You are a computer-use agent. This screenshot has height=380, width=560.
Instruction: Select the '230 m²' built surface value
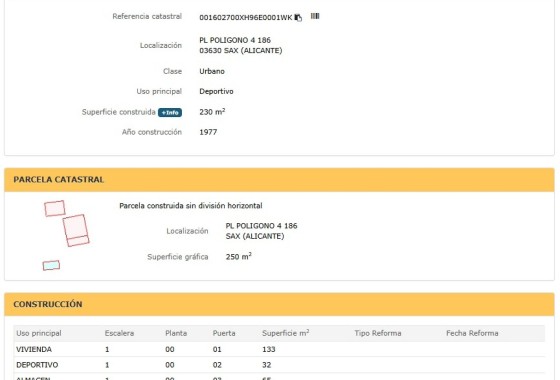click(212, 112)
